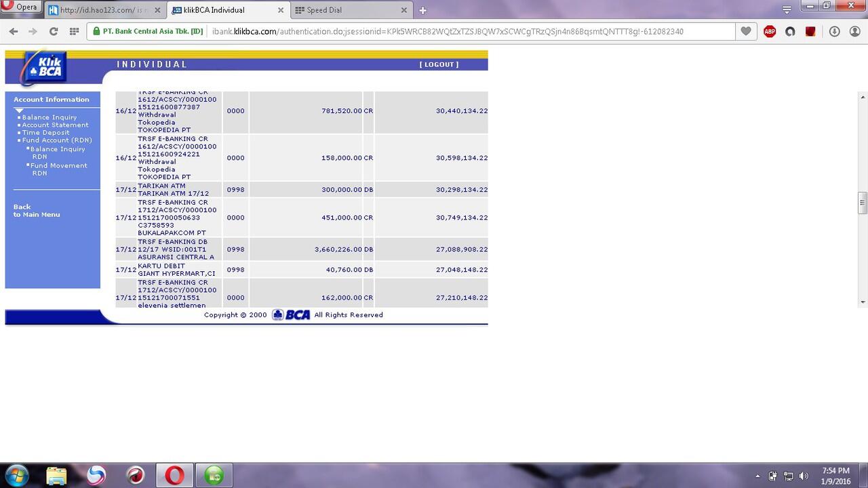Image resolution: width=868 pixels, height=488 pixels.
Task: Open the red square extension icon
Action: (810, 31)
